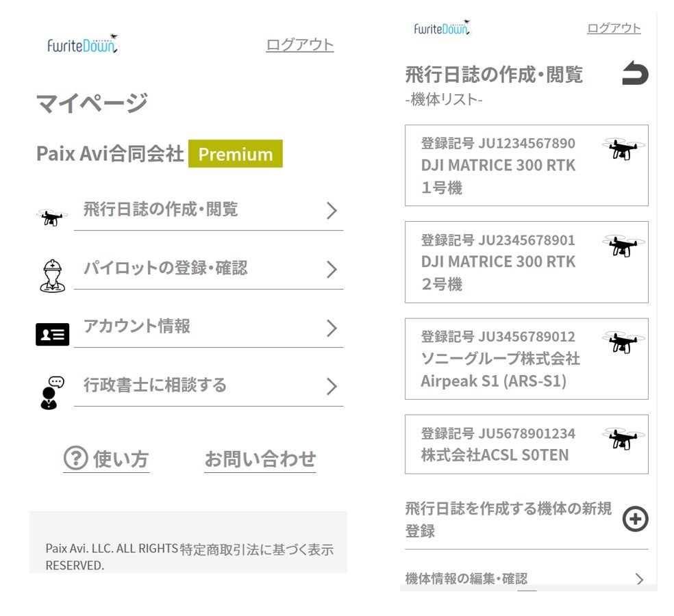Open アカウント情報 menu item
This screenshot has height=616, width=674.
coord(208,328)
